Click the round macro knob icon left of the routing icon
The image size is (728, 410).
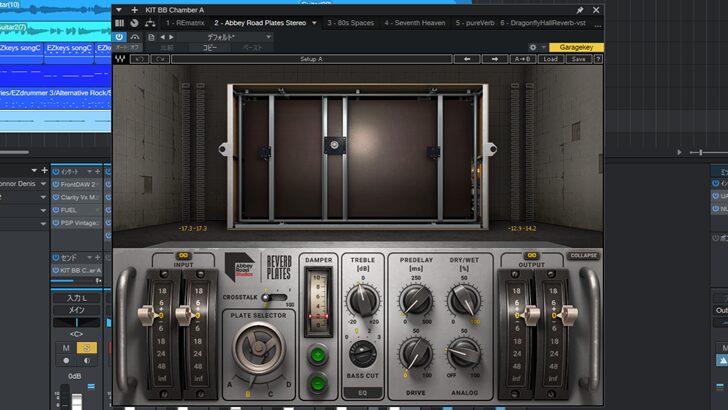(x=134, y=23)
